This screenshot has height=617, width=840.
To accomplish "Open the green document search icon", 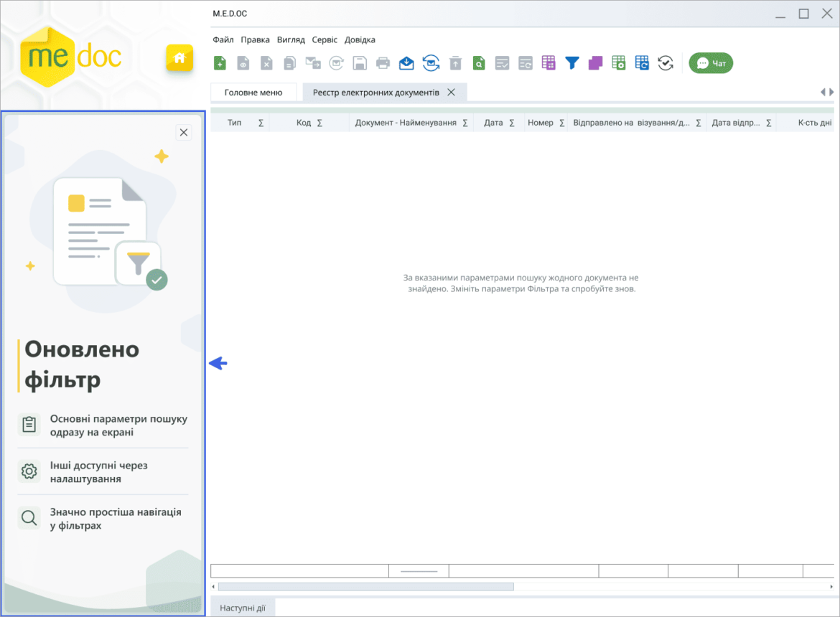I will coord(479,63).
